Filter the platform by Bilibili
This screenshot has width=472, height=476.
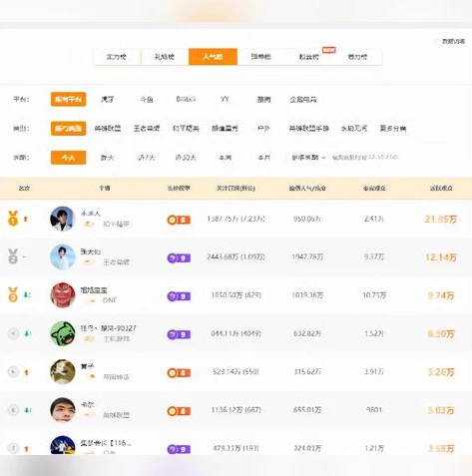click(x=186, y=99)
